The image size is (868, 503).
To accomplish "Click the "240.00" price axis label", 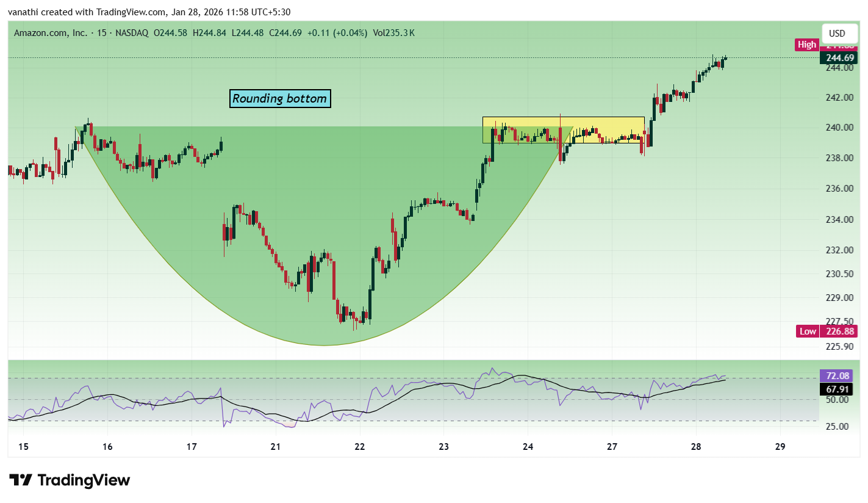I will (x=840, y=128).
